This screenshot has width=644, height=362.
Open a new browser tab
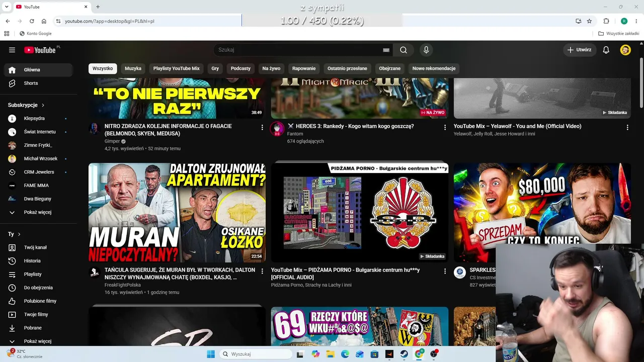click(98, 7)
